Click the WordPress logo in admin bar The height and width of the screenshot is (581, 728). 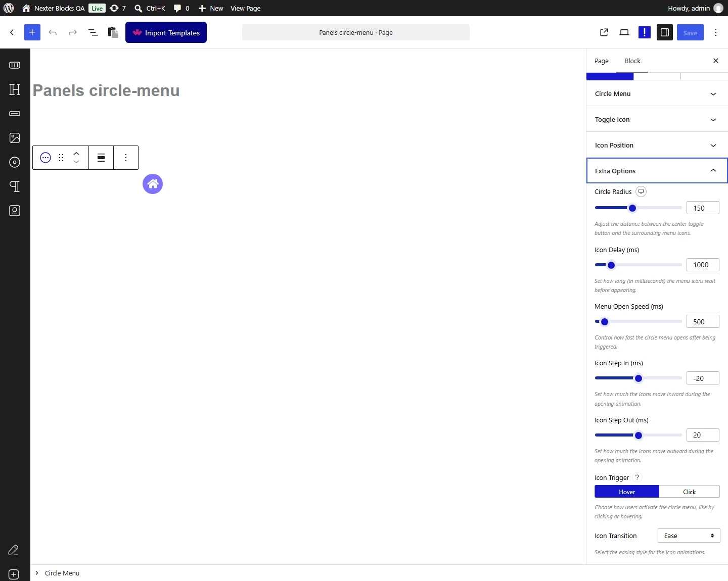point(9,8)
